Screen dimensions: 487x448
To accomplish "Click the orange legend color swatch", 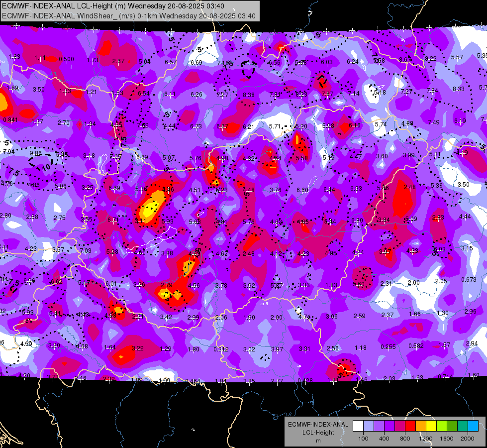I will (x=421, y=426).
